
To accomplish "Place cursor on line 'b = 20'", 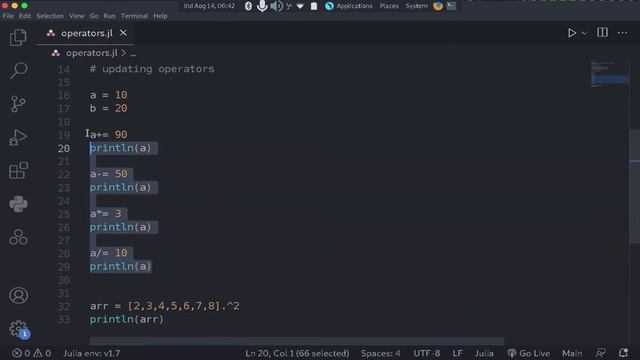I will [x=109, y=108].
